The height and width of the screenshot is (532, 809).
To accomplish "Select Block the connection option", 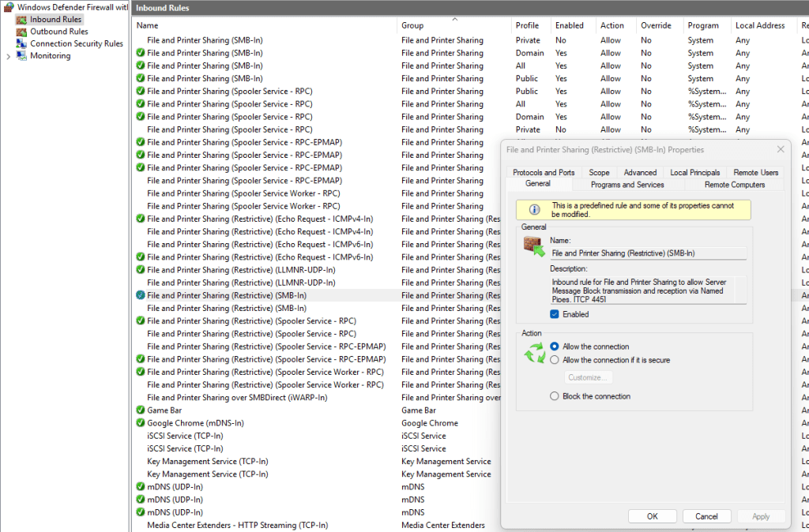I will [x=555, y=396].
